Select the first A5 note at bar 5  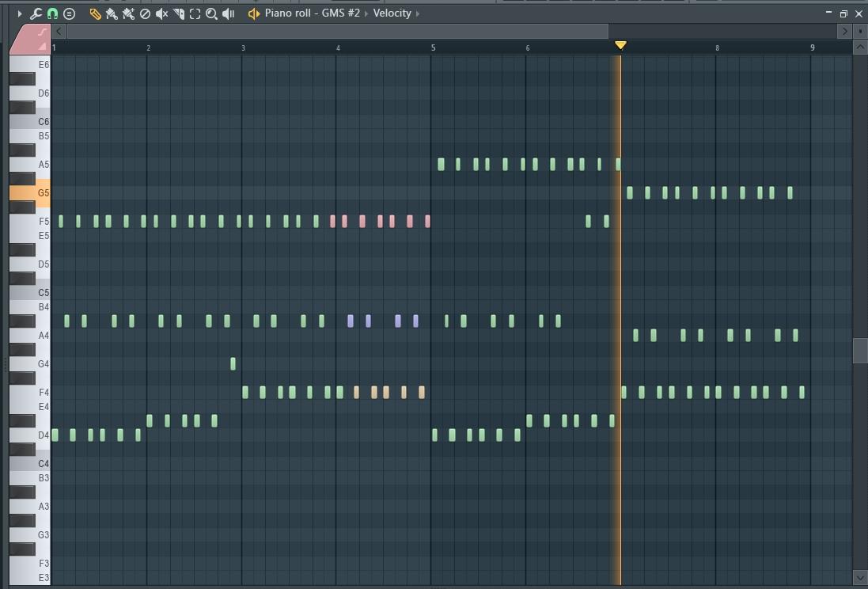(x=442, y=164)
